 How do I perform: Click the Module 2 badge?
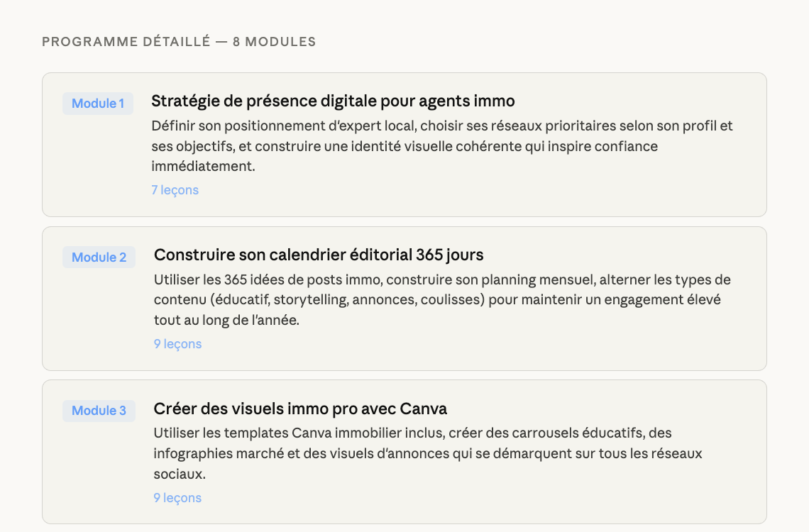[x=99, y=257]
